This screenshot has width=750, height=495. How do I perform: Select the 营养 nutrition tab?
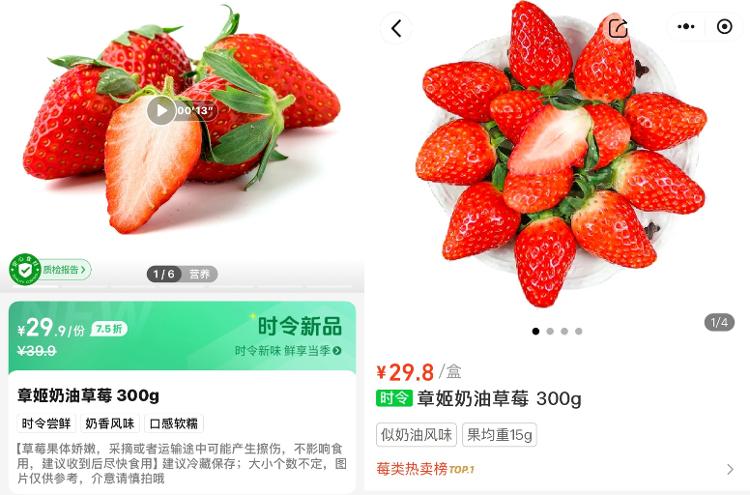point(199,274)
